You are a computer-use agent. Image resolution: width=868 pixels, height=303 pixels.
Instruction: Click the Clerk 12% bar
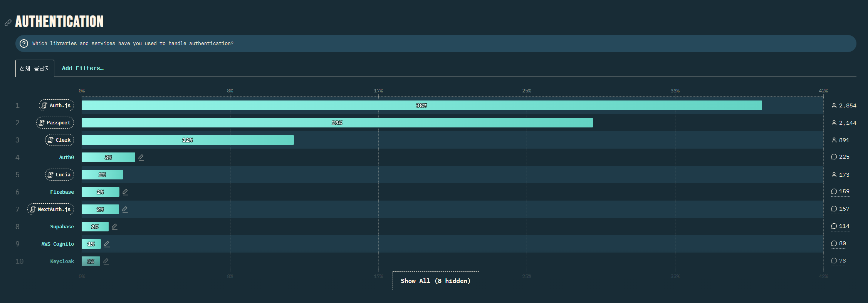188,140
